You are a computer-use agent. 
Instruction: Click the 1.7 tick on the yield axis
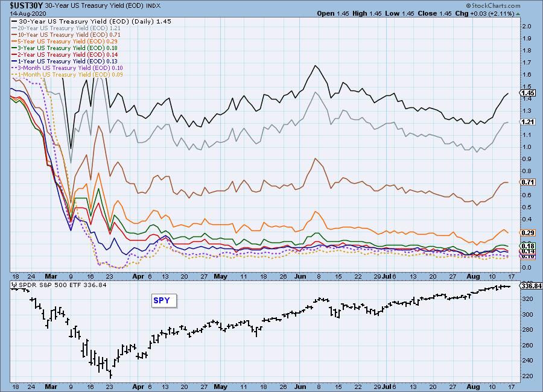(x=527, y=63)
